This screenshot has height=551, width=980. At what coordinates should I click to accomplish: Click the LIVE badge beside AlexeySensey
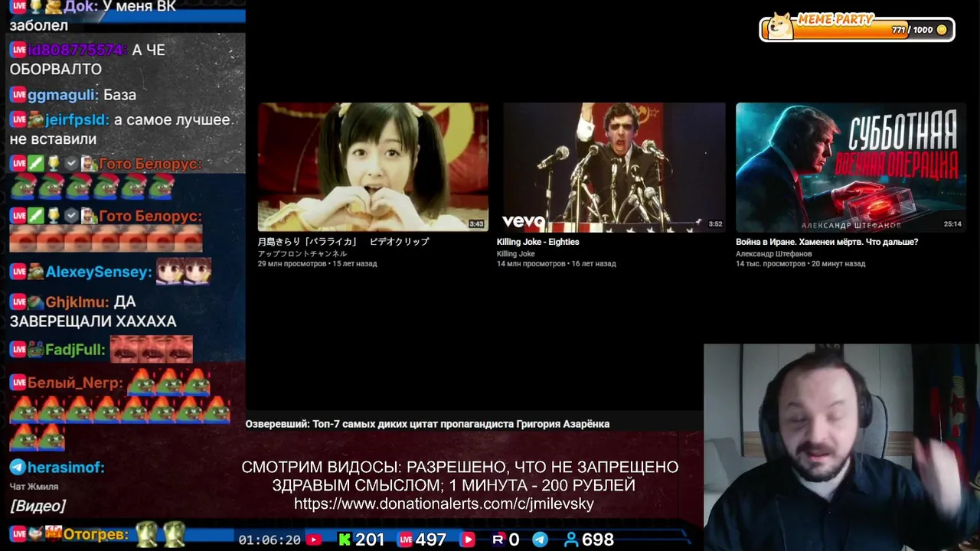point(18,272)
